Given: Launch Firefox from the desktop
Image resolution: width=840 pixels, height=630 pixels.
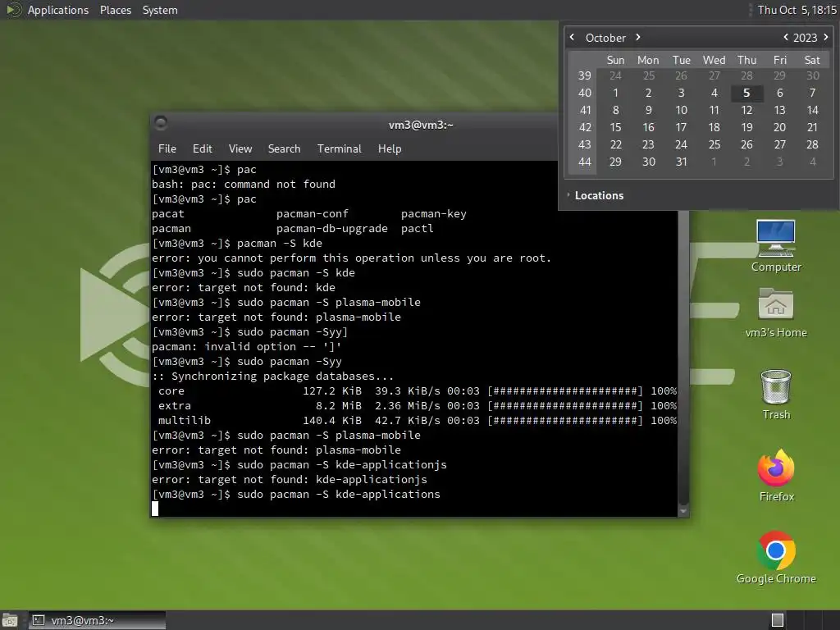Looking at the screenshot, I should click(776, 476).
